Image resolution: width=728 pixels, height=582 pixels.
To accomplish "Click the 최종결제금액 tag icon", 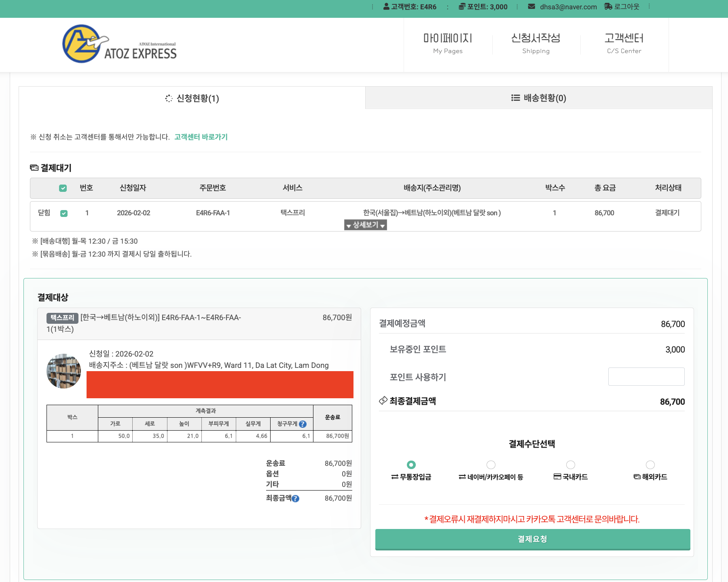I will pyautogui.click(x=383, y=401).
